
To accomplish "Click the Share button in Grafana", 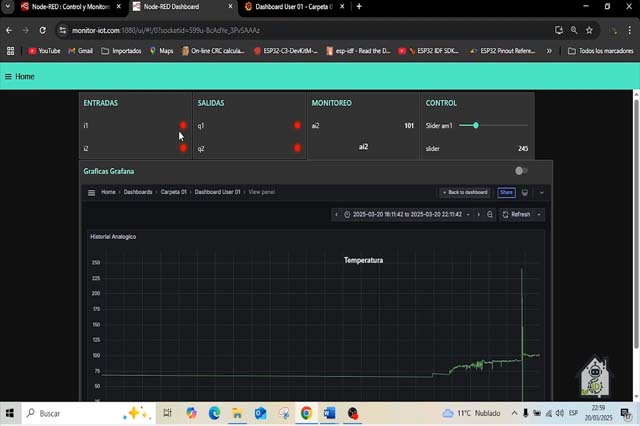I will pos(506,192).
